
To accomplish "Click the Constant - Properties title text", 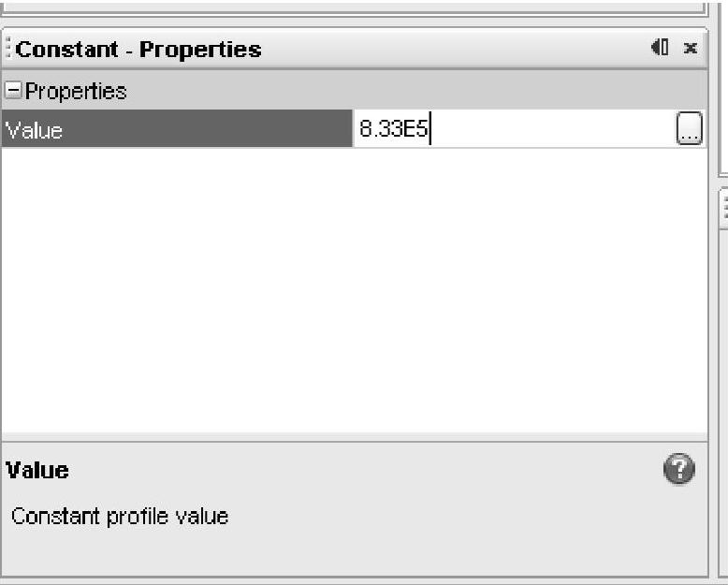I will tap(138, 50).
